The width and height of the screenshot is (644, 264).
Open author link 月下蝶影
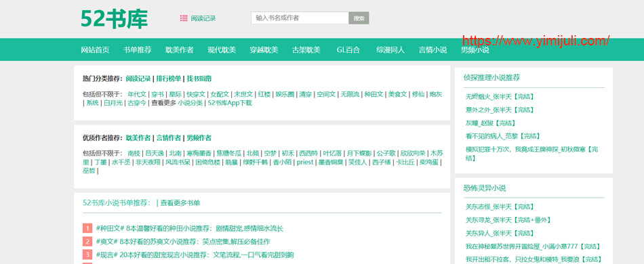[x=359, y=153]
